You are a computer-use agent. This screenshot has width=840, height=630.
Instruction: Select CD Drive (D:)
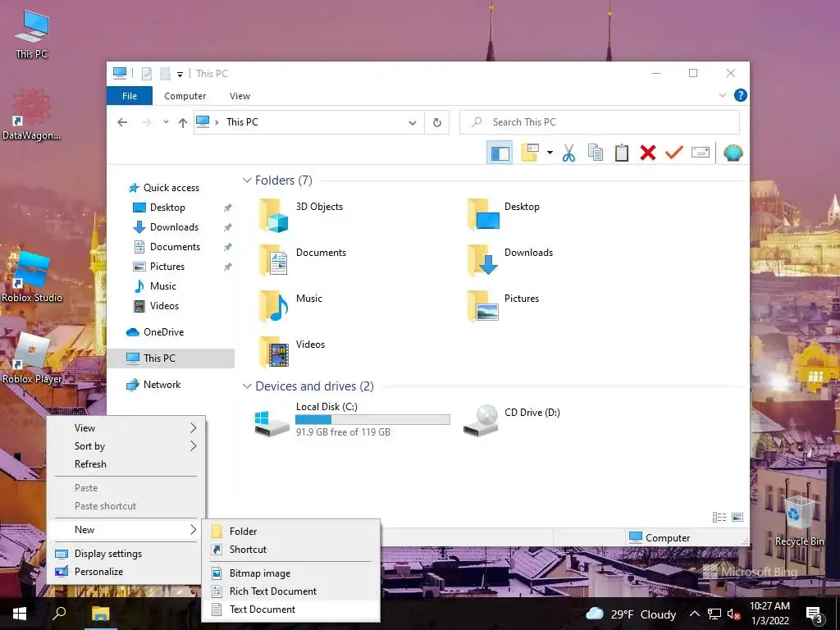[512, 420]
